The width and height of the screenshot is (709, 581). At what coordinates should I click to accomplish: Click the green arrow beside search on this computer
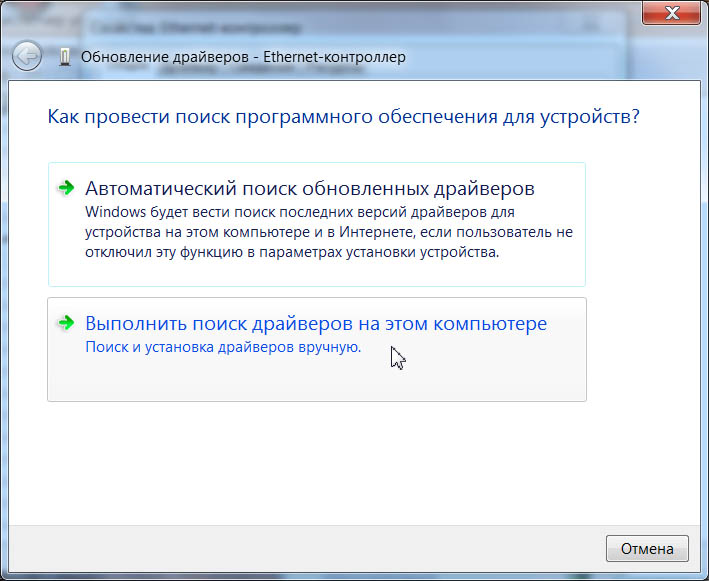coord(66,323)
